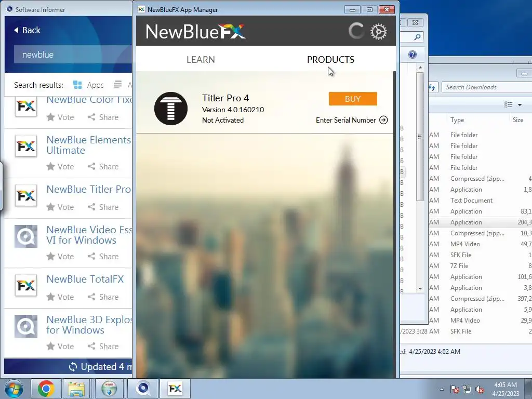
Task: Share NewBlue Video Essentials VI
Action: pyautogui.click(x=103, y=257)
